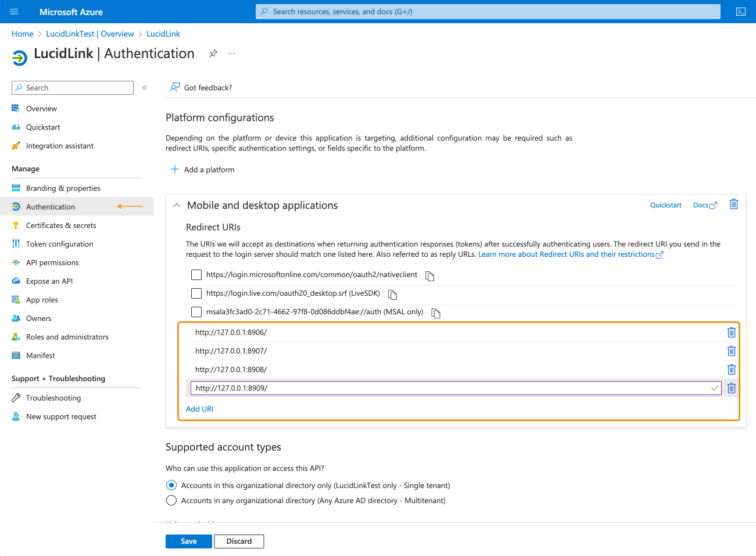The image size is (756, 556).
Task: Open App roles page
Action: click(42, 300)
